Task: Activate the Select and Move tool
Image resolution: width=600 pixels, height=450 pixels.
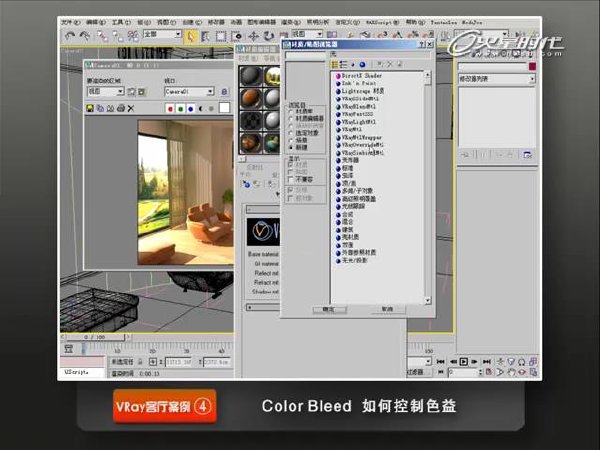Action: coord(253,36)
